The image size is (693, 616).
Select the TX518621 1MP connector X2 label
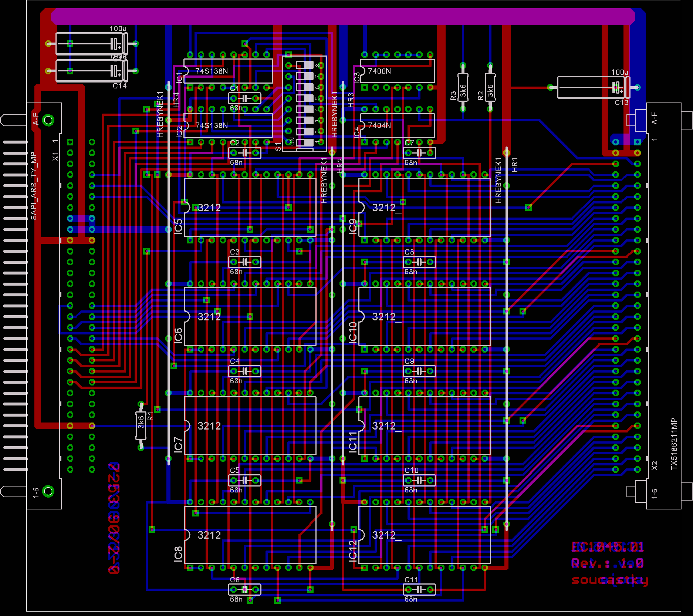coord(674,444)
